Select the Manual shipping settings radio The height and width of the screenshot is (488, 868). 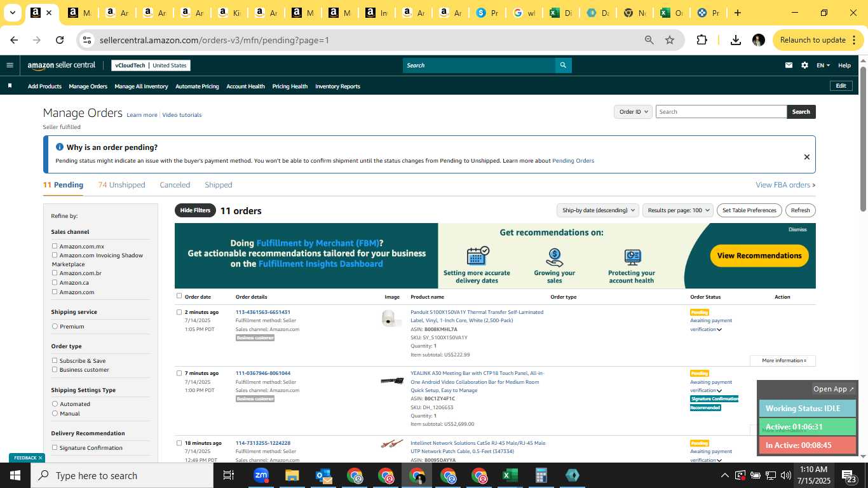(55, 413)
